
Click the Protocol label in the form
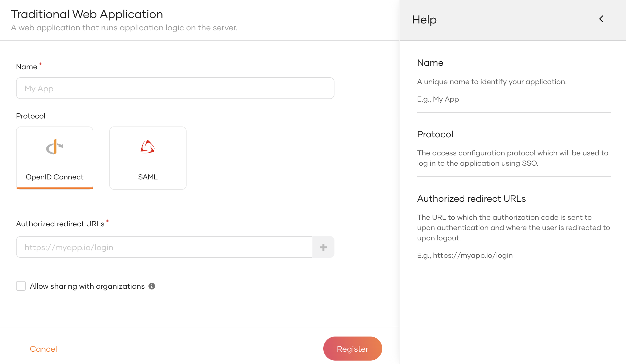coord(31,116)
